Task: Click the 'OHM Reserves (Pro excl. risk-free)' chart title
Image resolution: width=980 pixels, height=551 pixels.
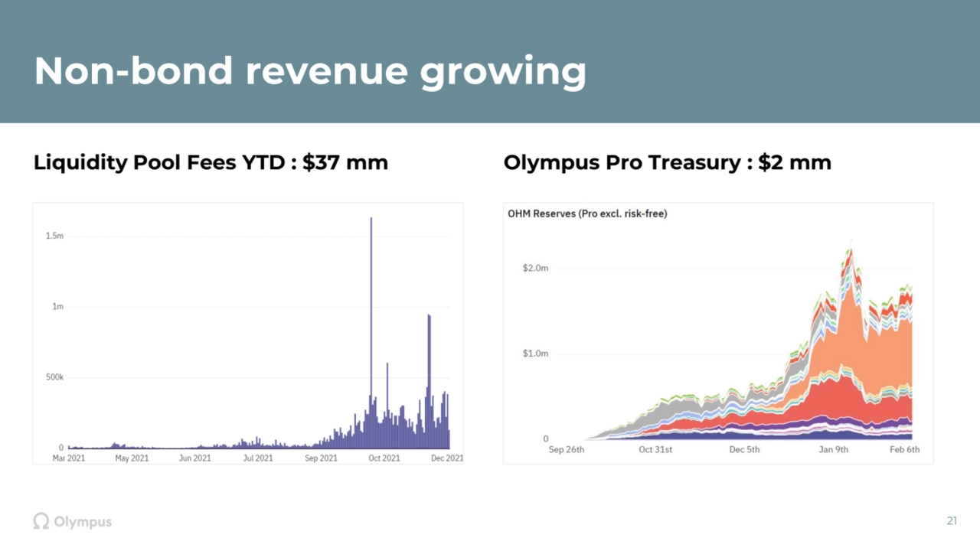Action: [x=587, y=214]
